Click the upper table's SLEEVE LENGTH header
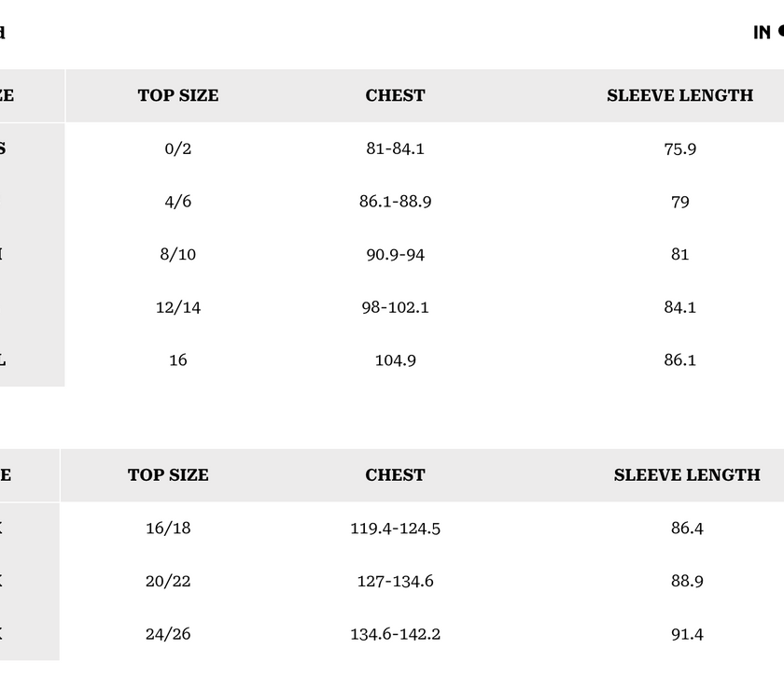 tap(679, 95)
